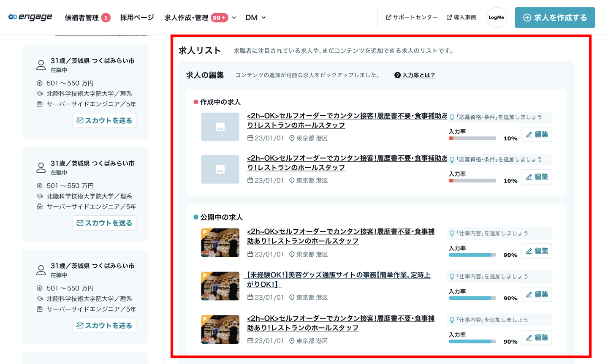Open the second 作成中 job title link
This screenshot has height=364, width=608.
(x=347, y=163)
